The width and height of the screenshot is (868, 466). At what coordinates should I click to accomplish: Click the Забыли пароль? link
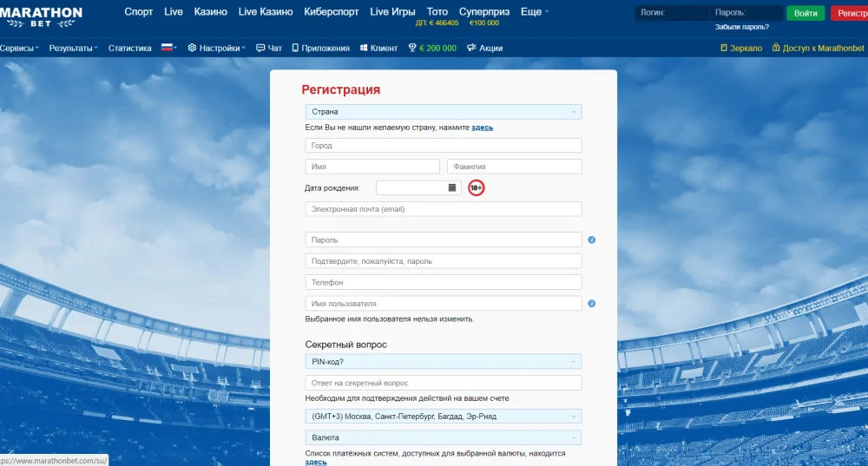[741, 27]
